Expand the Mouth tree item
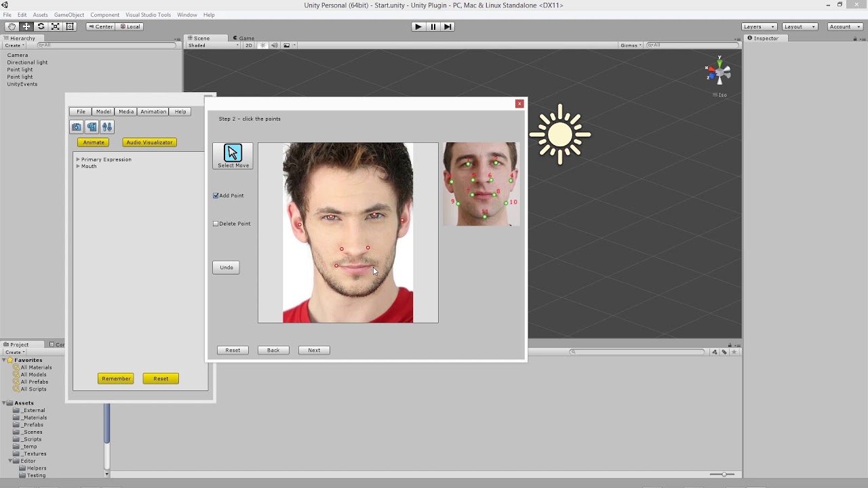 (78, 166)
